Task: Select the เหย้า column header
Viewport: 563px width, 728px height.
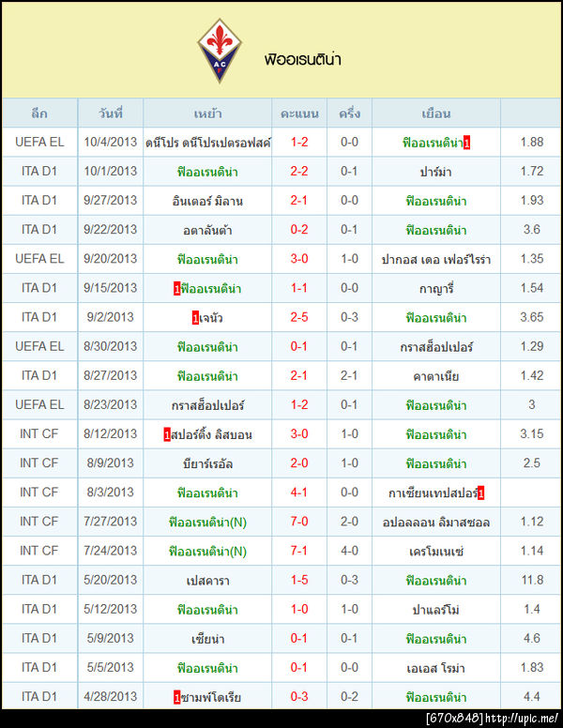Action: coord(207,114)
